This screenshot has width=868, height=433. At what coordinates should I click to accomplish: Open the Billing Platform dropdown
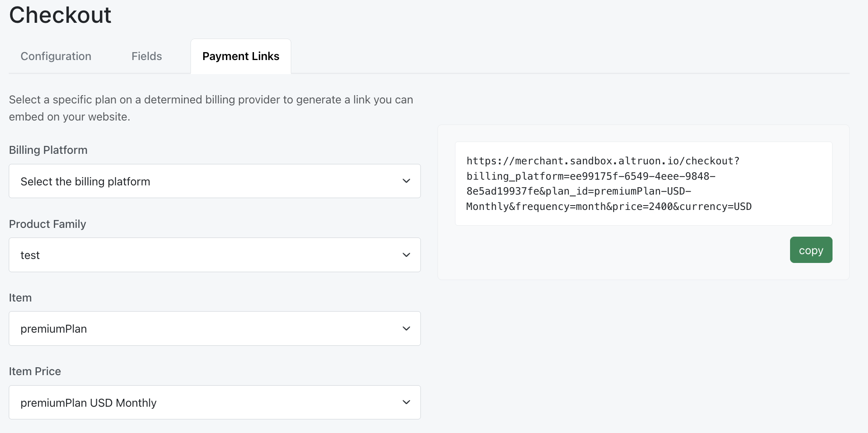[215, 181]
